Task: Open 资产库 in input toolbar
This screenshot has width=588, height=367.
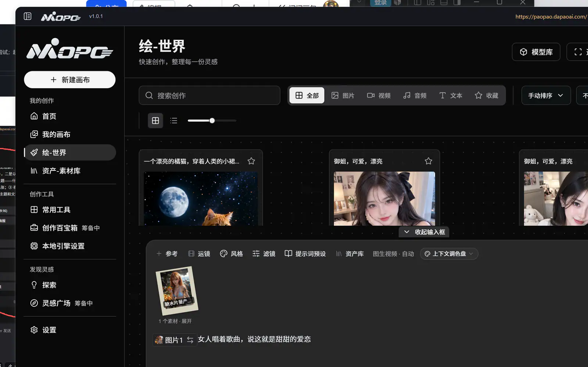Action: pyautogui.click(x=350, y=254)
